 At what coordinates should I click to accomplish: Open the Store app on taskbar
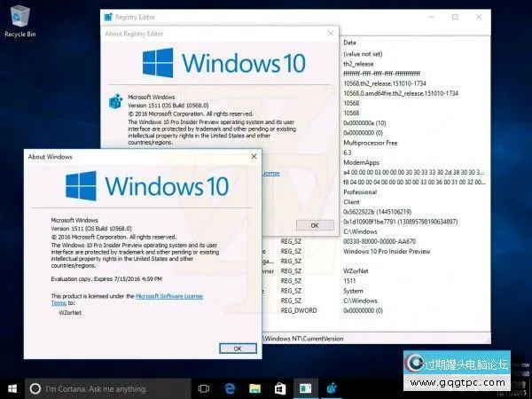(279, 388)
